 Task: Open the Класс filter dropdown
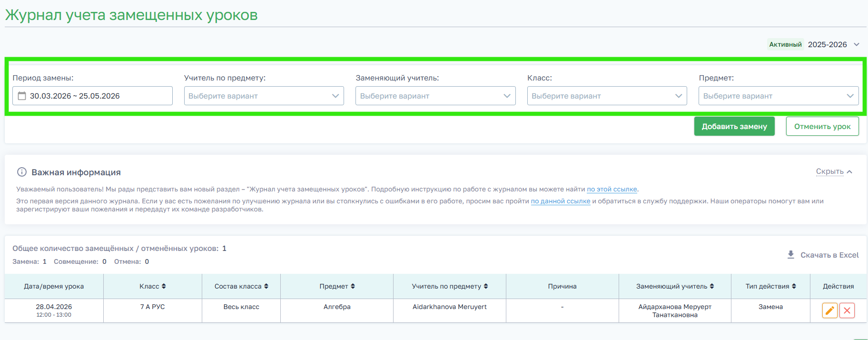tap(607, 96)
